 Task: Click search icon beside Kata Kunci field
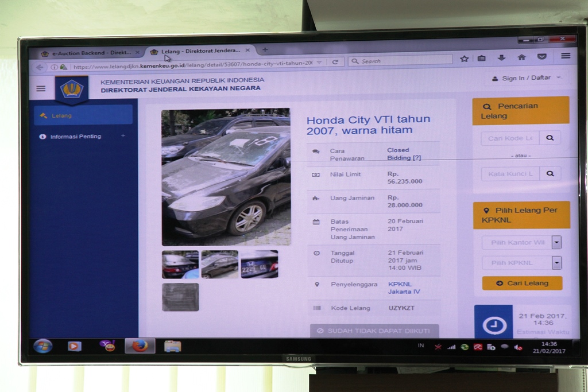550,173
